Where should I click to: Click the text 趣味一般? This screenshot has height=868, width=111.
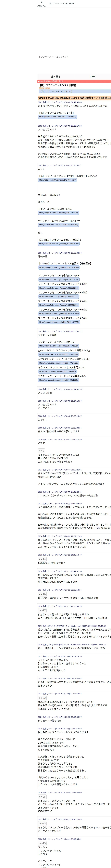tap(43, 257)
